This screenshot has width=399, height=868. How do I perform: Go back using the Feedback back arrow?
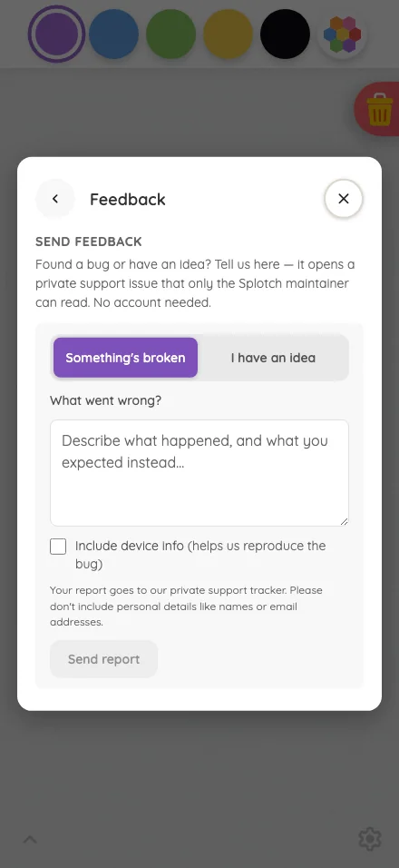pyautogui.click(x=55, y=199)
